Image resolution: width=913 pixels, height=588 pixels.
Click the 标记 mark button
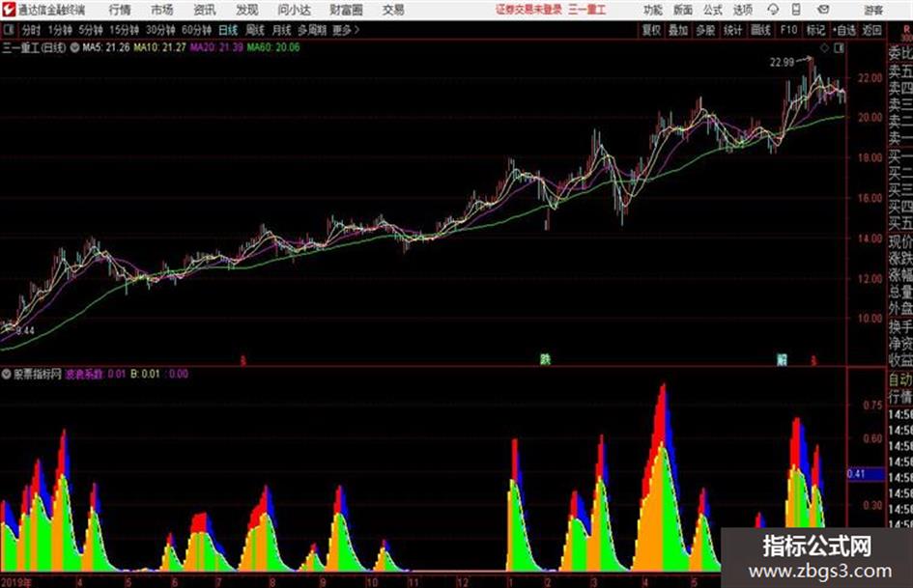point(815,30)
